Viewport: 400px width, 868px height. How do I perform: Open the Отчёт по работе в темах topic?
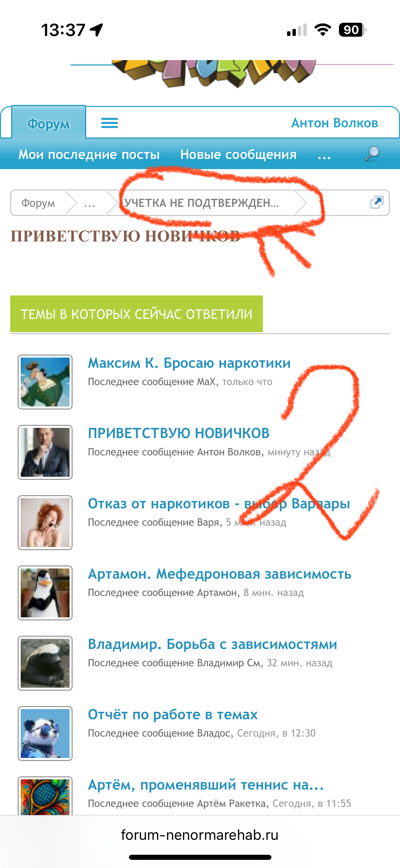[x=173, y=715]
